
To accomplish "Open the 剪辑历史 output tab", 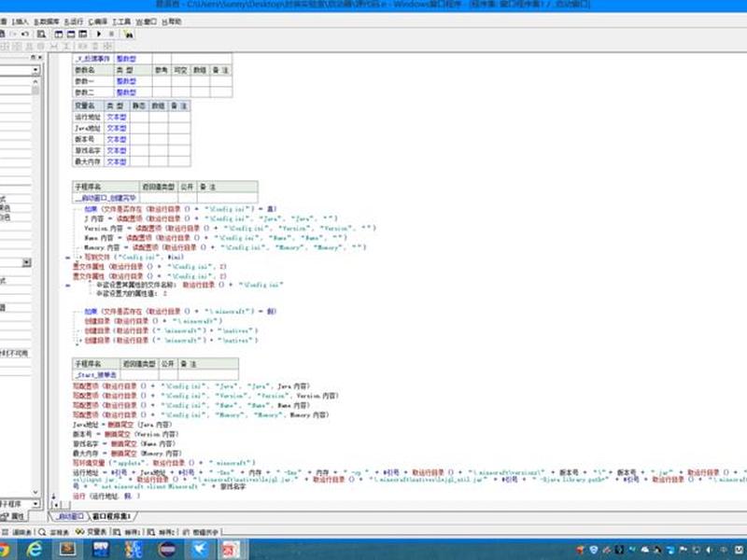I will 201,532.
